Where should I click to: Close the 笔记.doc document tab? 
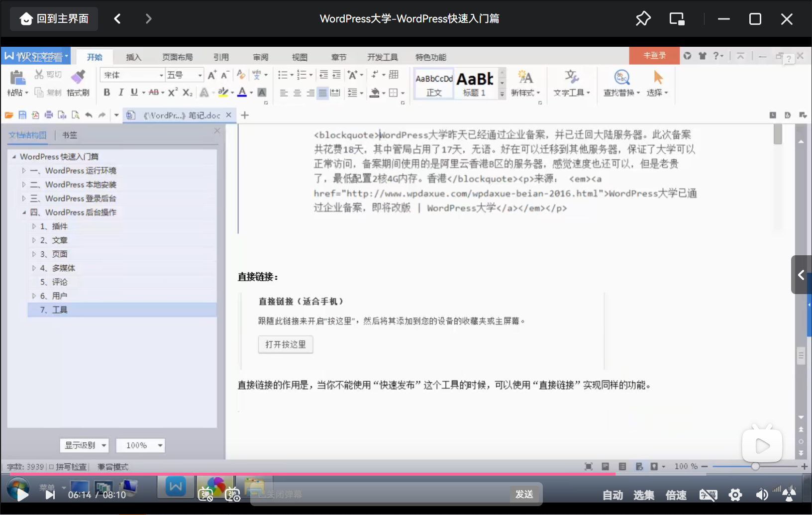click(x=228, y=115)
